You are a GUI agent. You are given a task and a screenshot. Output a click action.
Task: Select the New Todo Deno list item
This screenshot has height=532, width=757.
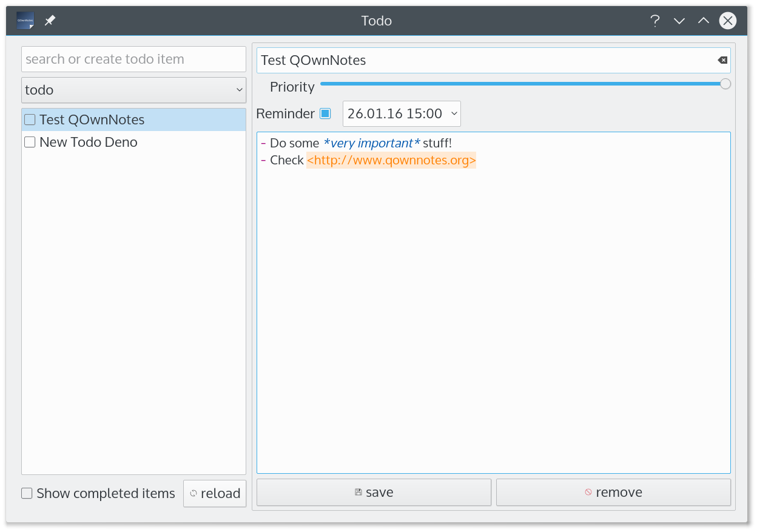click(133, 142)
